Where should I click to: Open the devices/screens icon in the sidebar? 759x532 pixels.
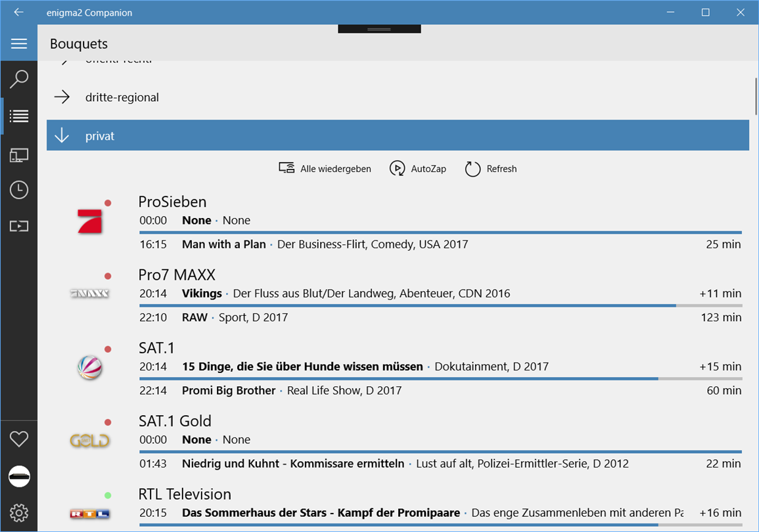pos(19,155)
